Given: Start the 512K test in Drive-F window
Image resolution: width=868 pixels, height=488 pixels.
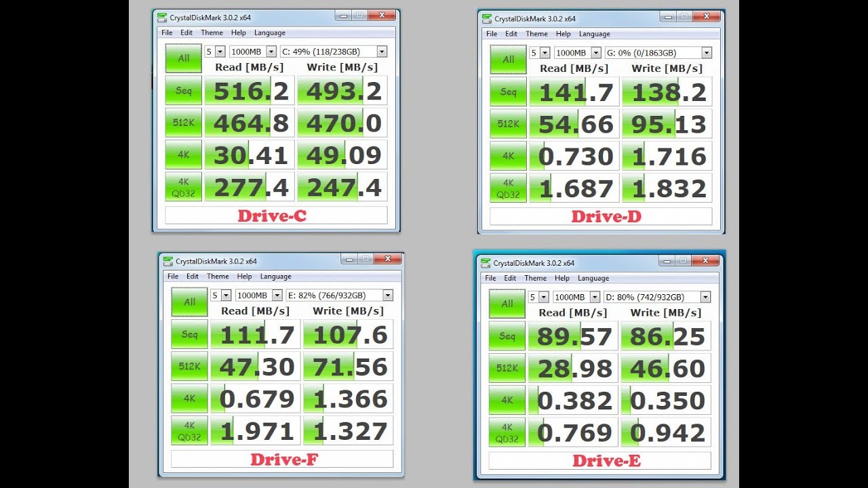Looking at the screenshot, I should (x=189, y=367).
